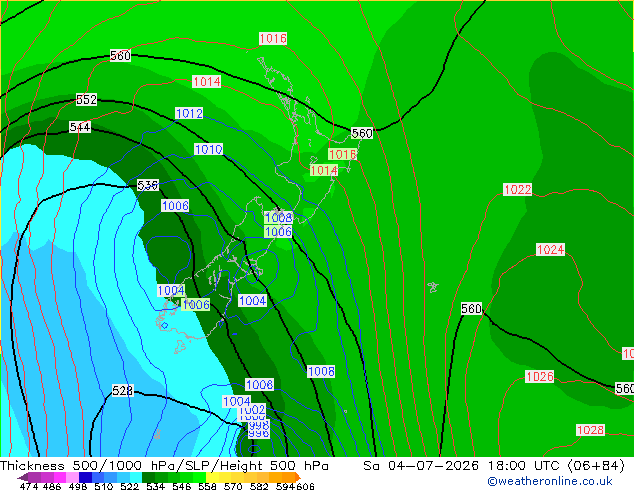Click the 534 legend value
Screen dimensions: 634x490
pyautogui.click(x=156, y=486)
